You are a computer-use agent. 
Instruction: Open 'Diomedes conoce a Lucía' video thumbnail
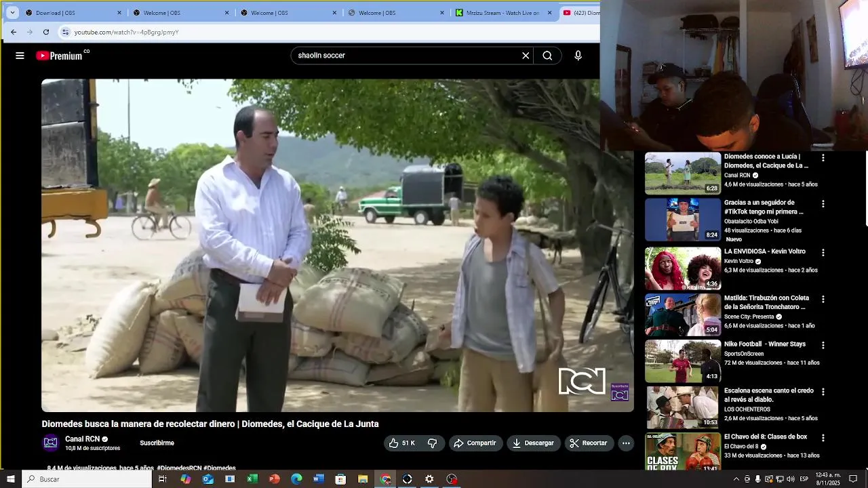tap(682, 174)
